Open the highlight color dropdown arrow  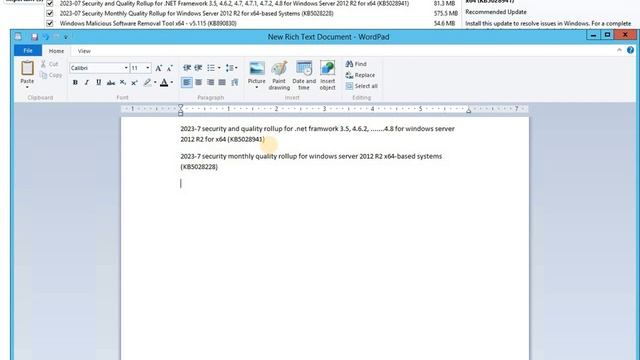click(155, 82)
